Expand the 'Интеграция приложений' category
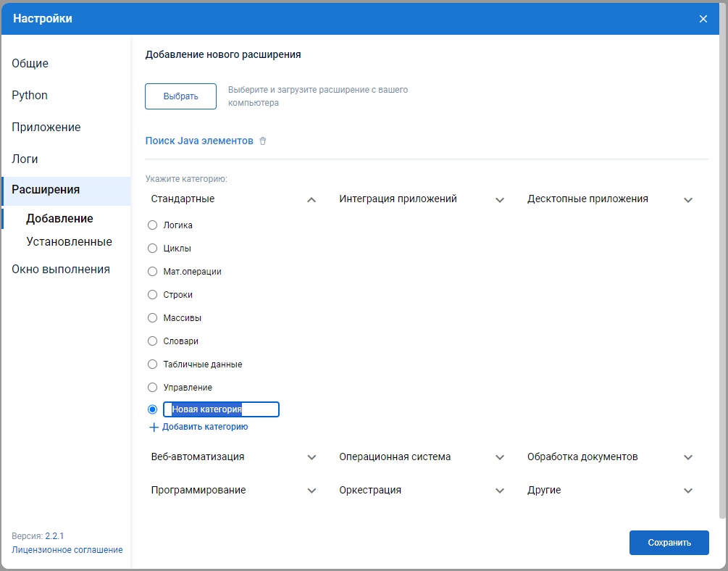 (499, 199)
